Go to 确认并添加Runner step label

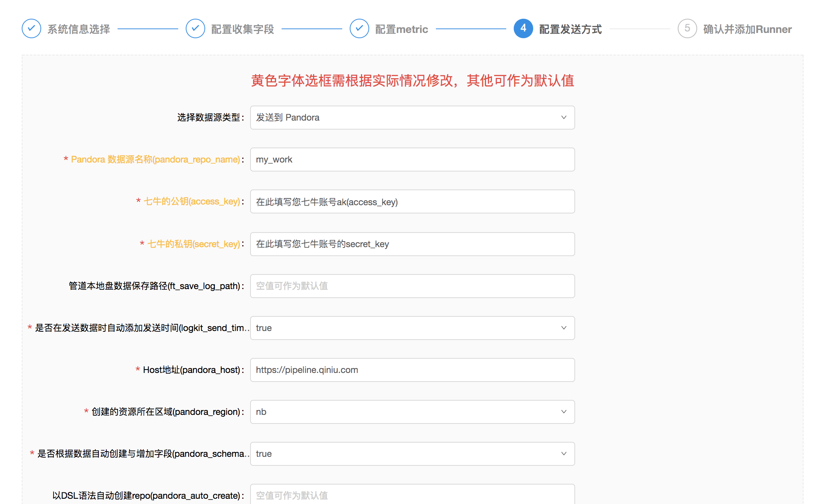point(747,29)
